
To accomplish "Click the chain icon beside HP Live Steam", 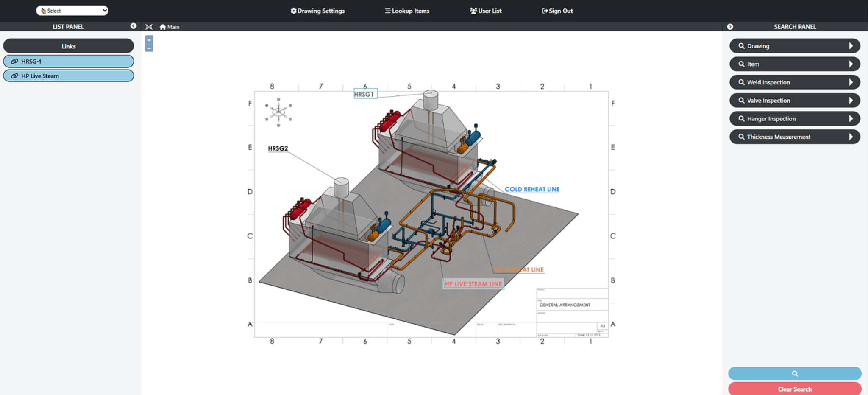I will (x=14, y=76).
